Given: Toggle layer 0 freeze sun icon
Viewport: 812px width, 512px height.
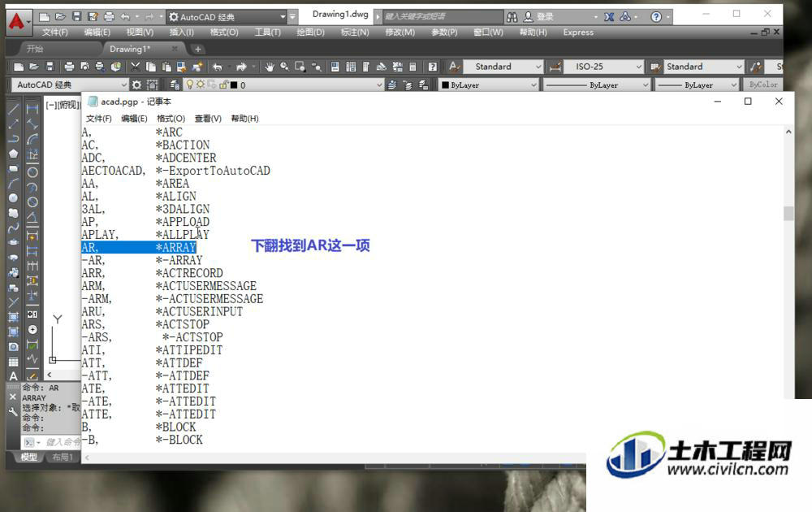Looking at the screenshot, I should [201, 85].
